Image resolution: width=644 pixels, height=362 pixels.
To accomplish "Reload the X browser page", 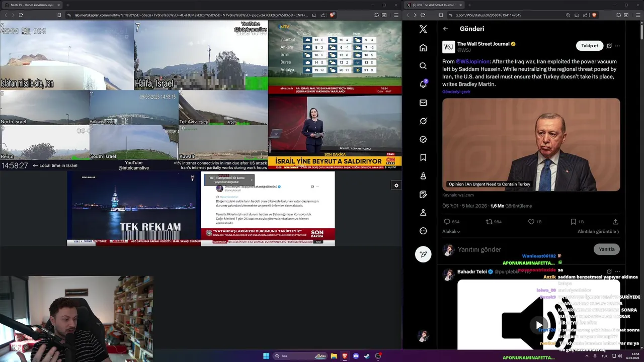I will pos(423,15).
